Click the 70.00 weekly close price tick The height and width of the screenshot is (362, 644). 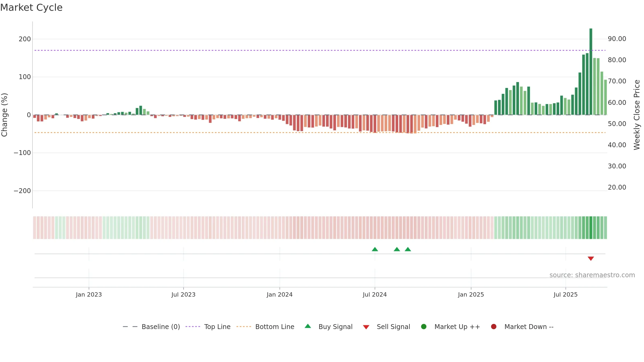[x=617, y=81]
